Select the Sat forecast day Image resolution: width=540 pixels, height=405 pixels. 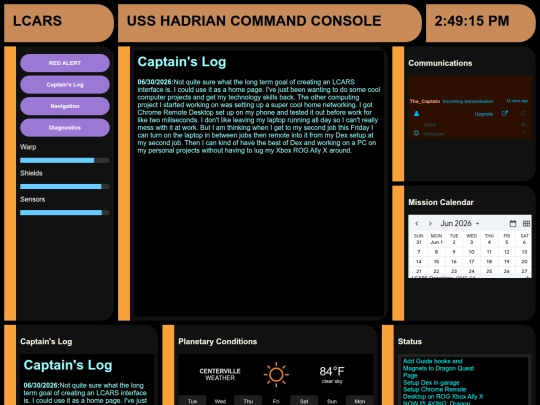[304, 401]
